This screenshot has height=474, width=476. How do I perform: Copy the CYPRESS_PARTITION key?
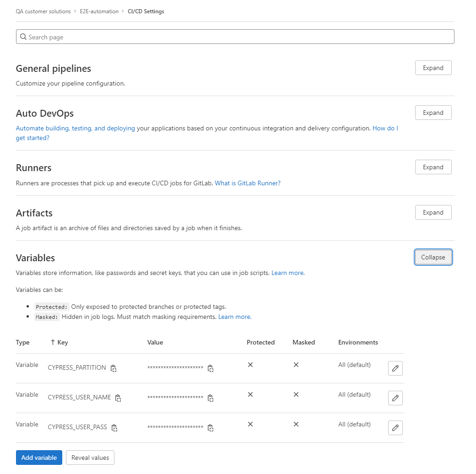pos(114,368)
